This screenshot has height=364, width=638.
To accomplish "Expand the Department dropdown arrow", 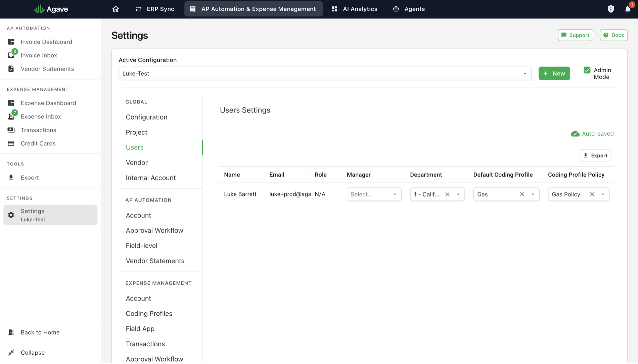I will coord(458,194).
